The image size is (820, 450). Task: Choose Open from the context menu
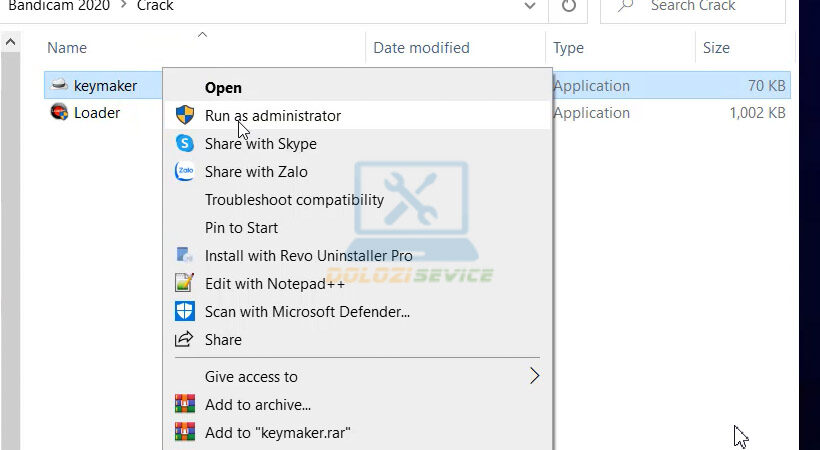pos(223,88)
